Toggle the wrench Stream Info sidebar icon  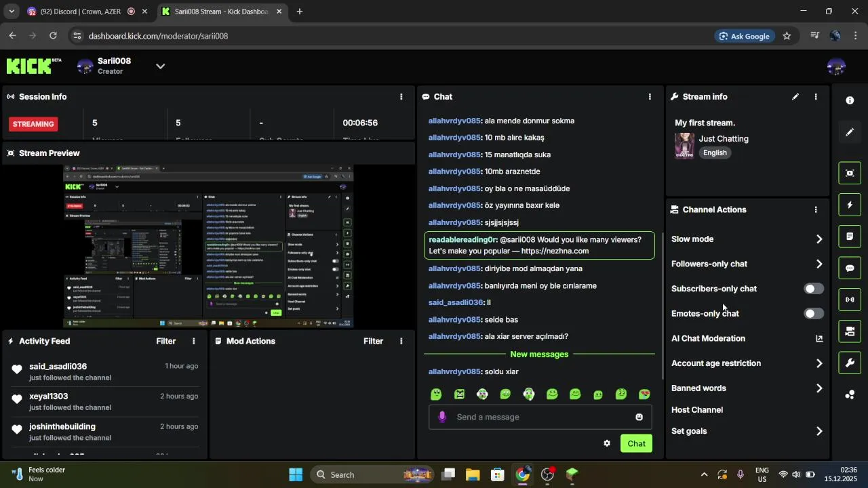[850, 363]
